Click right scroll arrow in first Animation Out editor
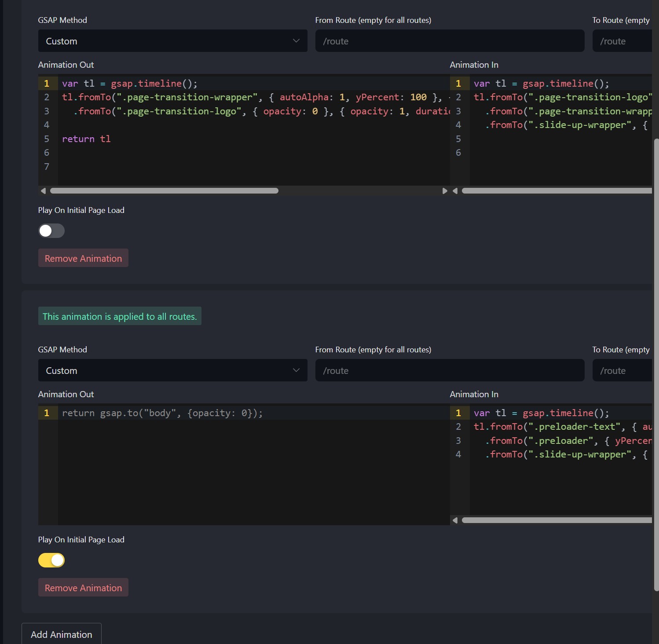659x644 pixels. click(444, 191)
